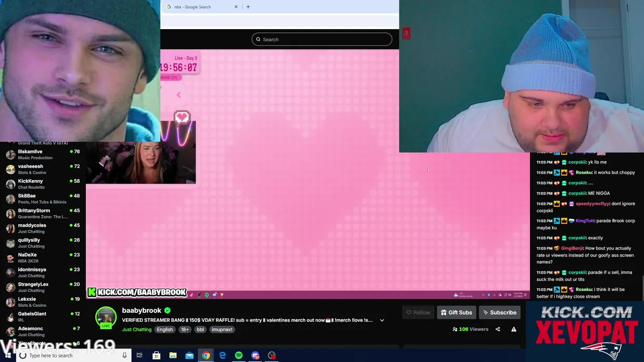The width and height of the screenshot is (644, 362).
Task: Open quillysilly channel in sidebar
Action: (x=43, y=243)
